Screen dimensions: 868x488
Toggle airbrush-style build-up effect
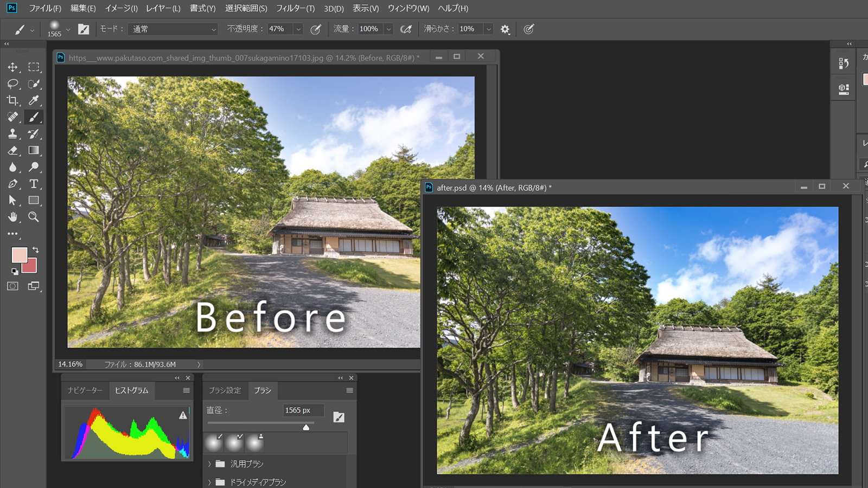click(x=406, y=29)
